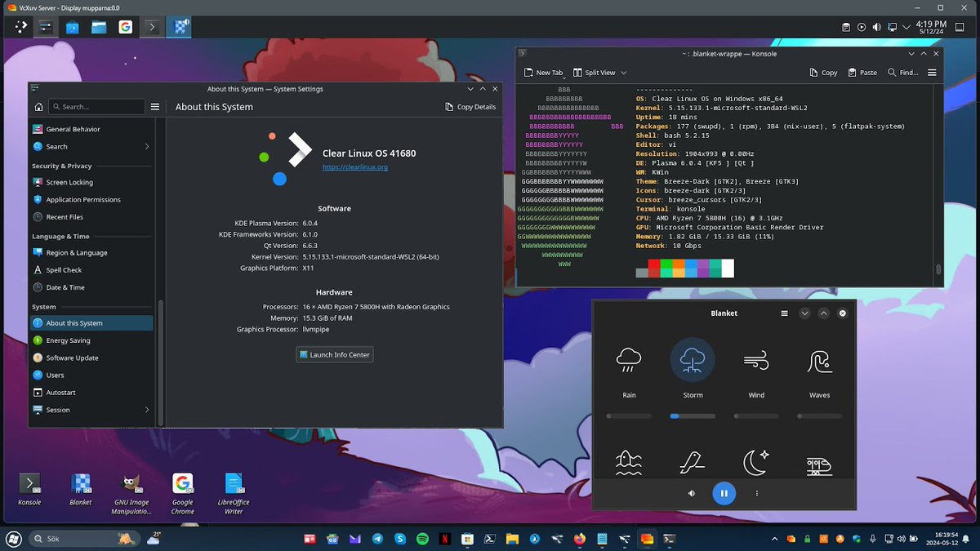Toggle the Storm sound in Blanket
980x551 pixels.
coord(693,360)
